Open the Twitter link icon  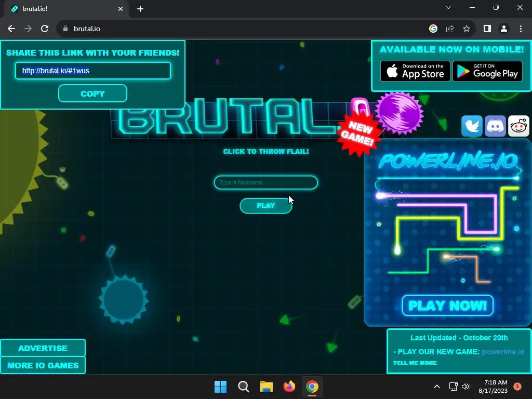click(472, 126)
